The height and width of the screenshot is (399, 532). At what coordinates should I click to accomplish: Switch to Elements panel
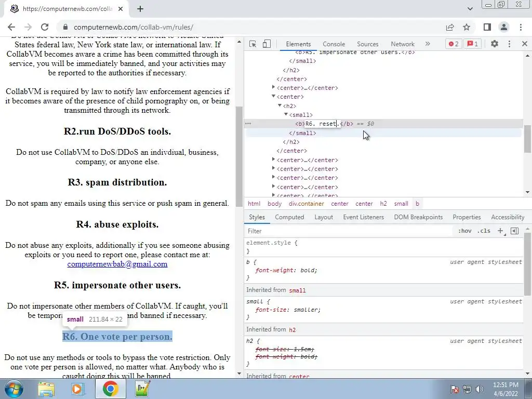pyautogui.click(x=298, y=44)
